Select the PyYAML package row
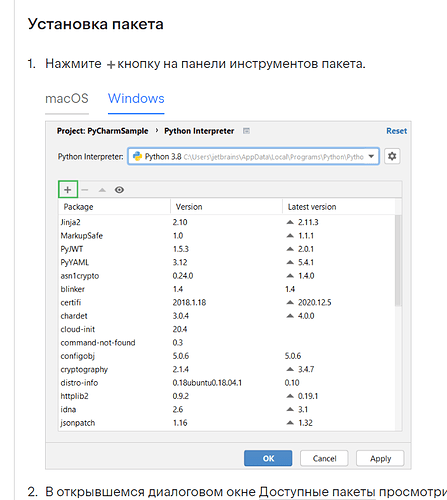Image resolution: width=447 pixels, height=500 pixels. [x=227, y=262]
